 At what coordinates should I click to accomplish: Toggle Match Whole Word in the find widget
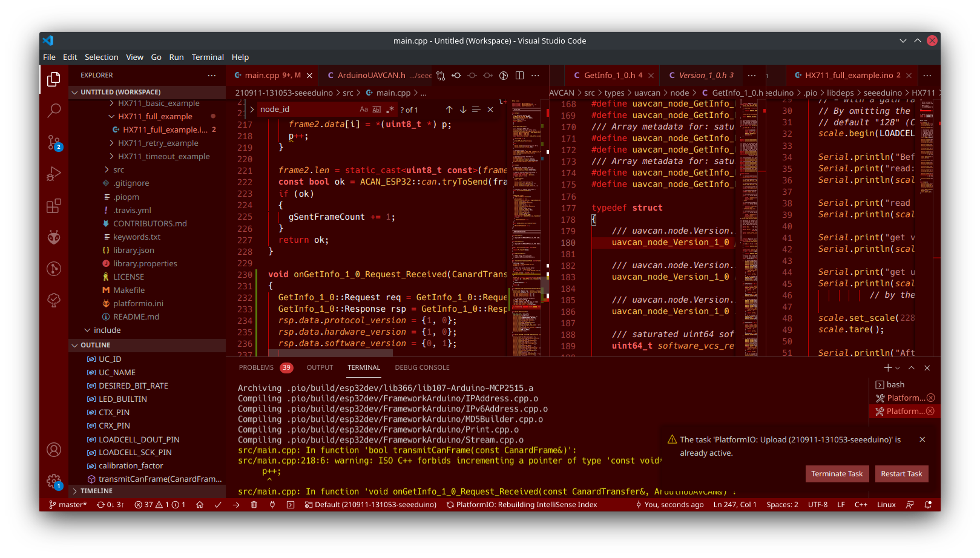(x=377, y=110)
